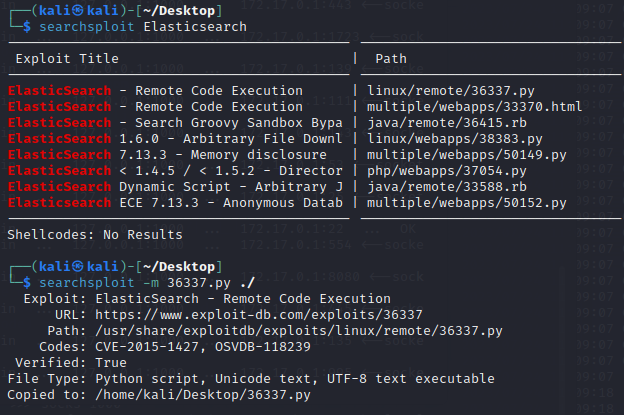This screenshot has height=415, width=624.
Task: Click the '< 1.4.5 / < 1.5.2 - Director' title
Action: 231,171
